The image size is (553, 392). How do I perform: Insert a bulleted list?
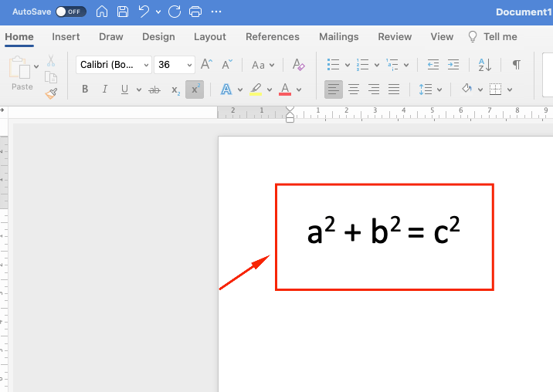pos(334,65)
